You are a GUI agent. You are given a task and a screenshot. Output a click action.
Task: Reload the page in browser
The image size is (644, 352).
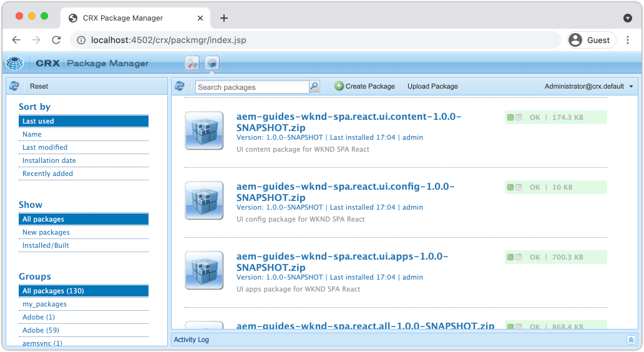pyautogui.click(x=56, y=40)
